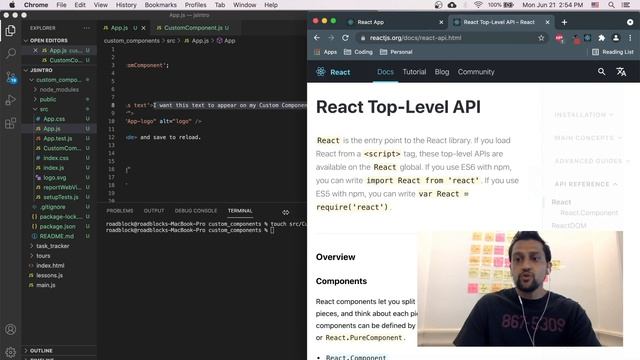
Task: Close the React Top-Level API tab
Action: click(x=547, y=22)
